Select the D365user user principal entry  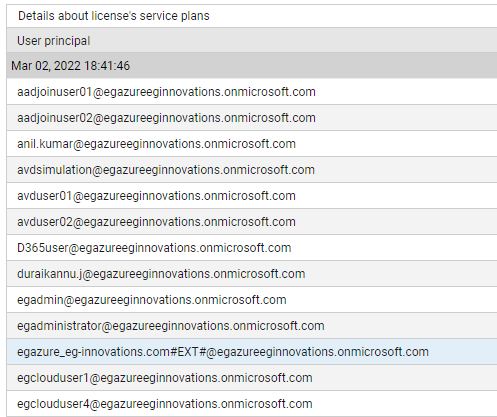point(154,248)
